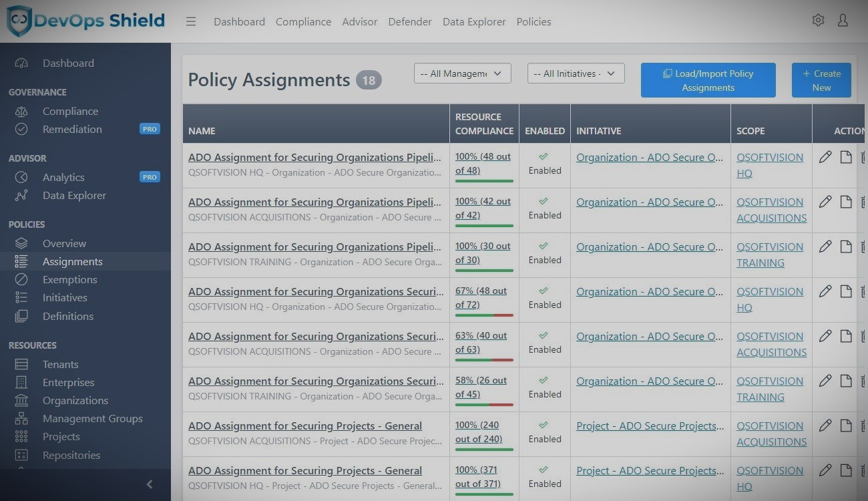This screenshot has width=868, height=501.
Task: Click the Load/Import Policy Assignments button
Action: (x=708, y=80)
